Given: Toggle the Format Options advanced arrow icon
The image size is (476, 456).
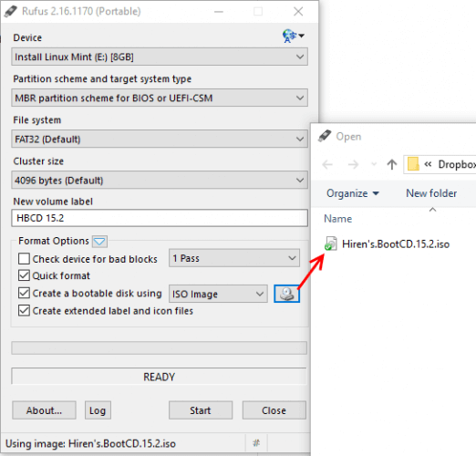Looking at the screenshot, I should point(99,242).
